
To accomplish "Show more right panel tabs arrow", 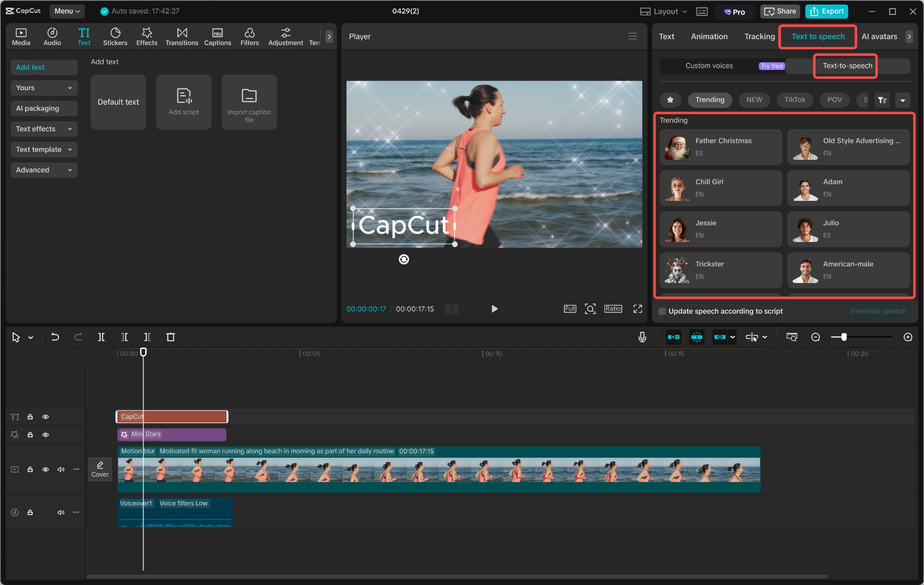I will (909, 37).
